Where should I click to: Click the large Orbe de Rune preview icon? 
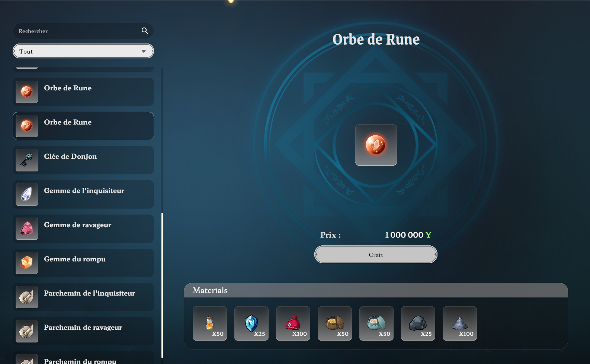pyautogui.click(x=376, y=145)
